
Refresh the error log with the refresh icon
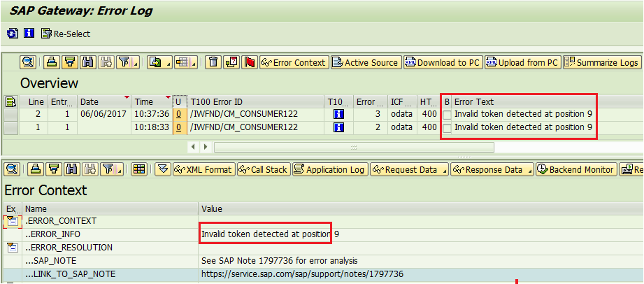(13, 34)
